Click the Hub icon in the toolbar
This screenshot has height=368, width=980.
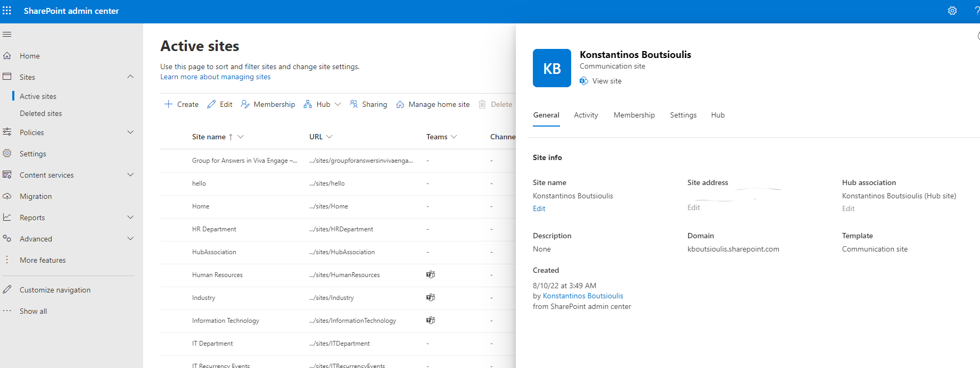click(308, 104)
